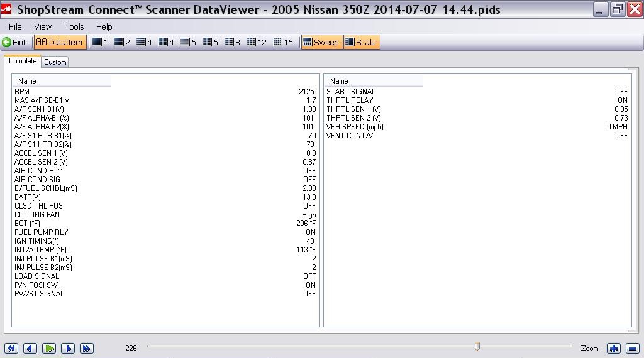Click the left panel Name column header

[x=61, y=81]
